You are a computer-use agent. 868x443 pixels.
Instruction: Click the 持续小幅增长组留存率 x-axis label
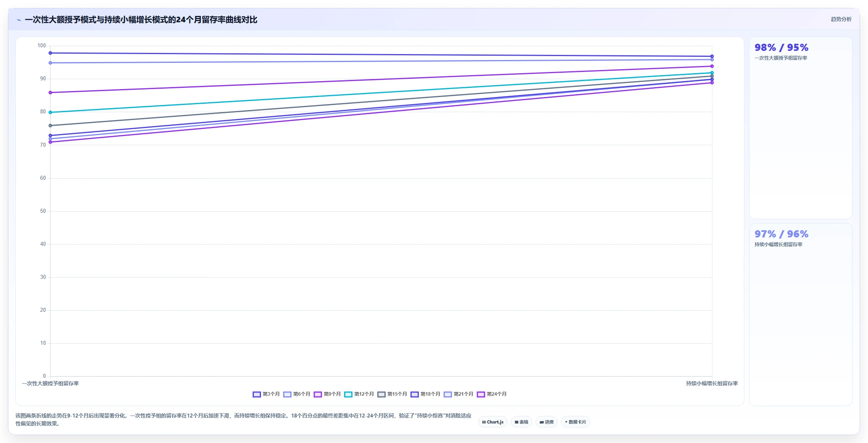[712, 383]
